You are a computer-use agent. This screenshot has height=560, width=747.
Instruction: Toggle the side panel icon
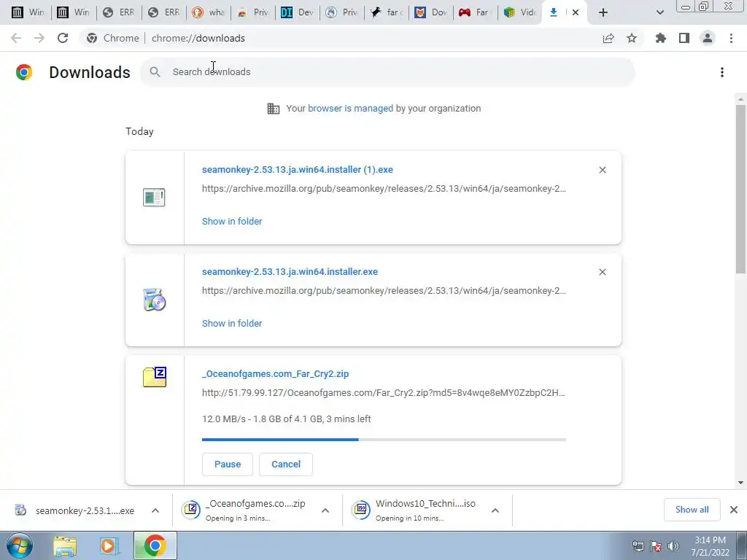click(x=684, y=38)
